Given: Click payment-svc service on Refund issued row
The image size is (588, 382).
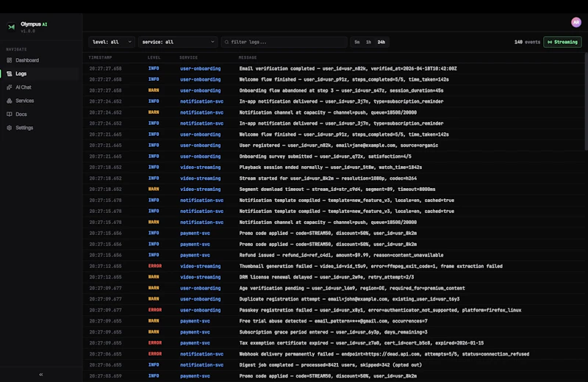Looking at the screenshot, I should (195, 255).
